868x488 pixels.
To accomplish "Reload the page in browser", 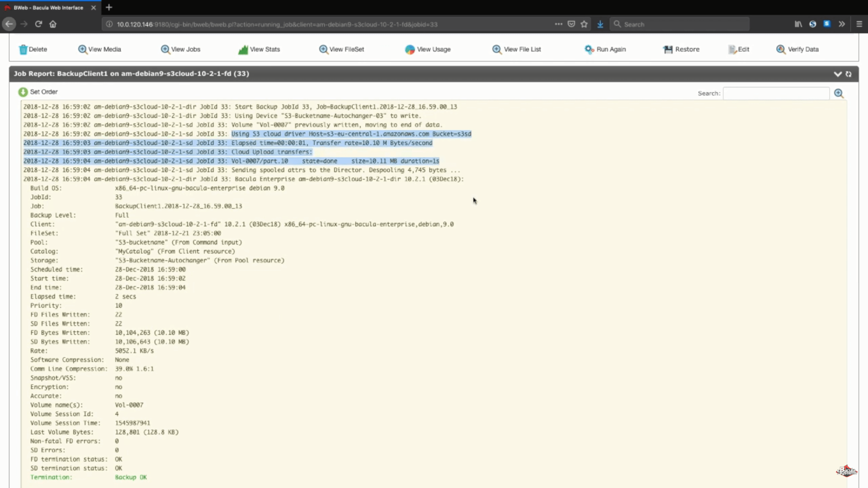I will point(38,24).
